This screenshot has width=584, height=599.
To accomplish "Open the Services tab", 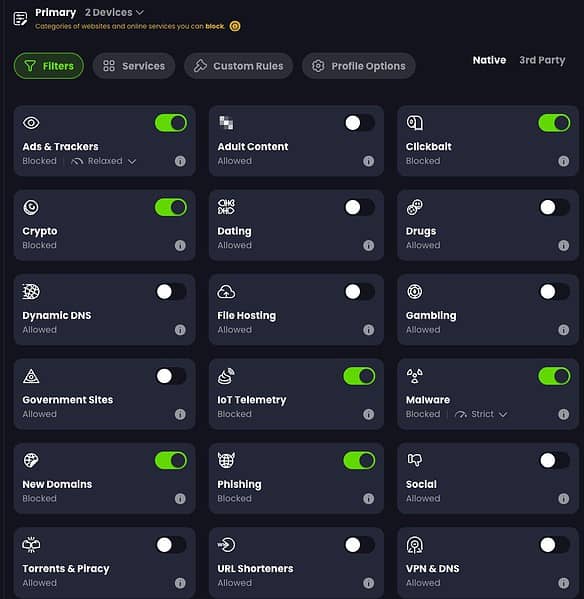I will 134,66.
